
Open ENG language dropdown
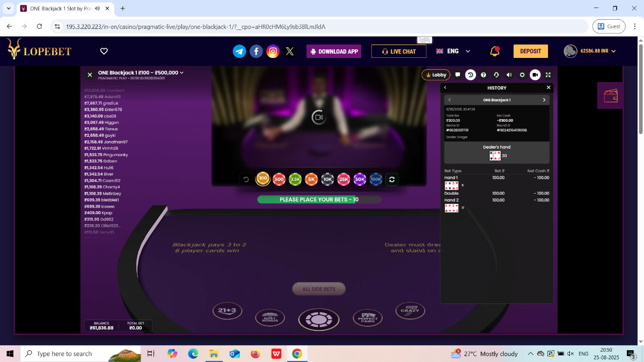pyautogui.click(x=453, y=51)
